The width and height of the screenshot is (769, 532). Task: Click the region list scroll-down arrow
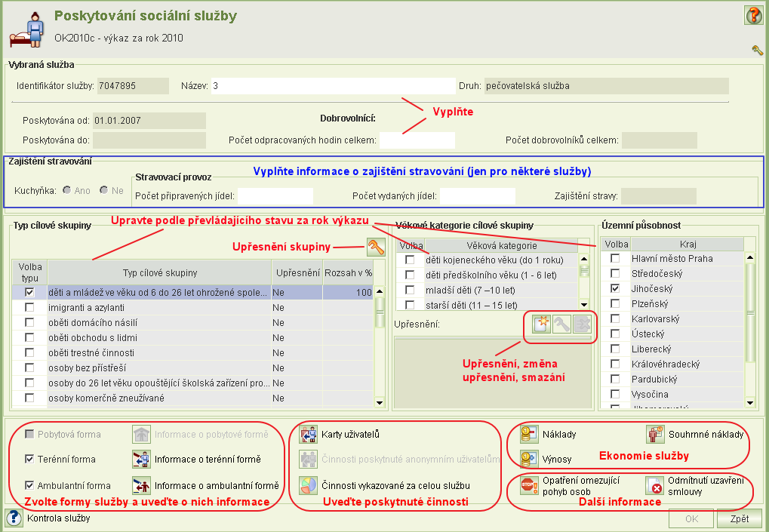(750, 402)
